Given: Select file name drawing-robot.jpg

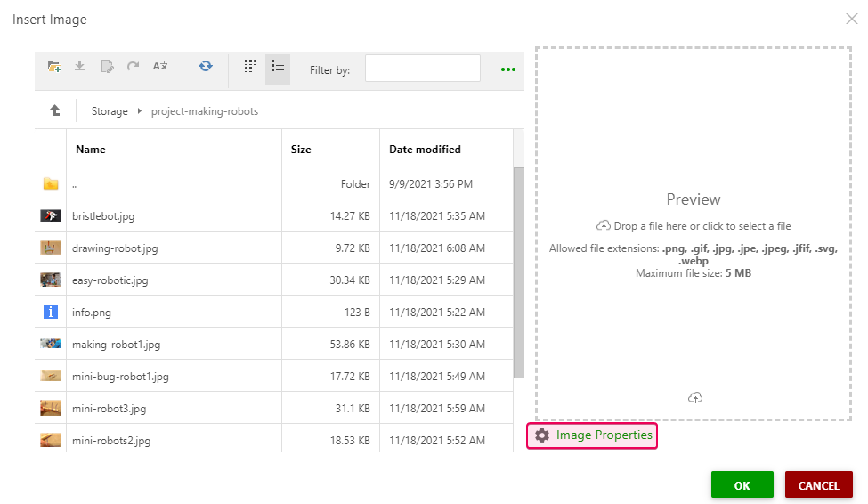Looking at the screenshot, I should (115, 248).
